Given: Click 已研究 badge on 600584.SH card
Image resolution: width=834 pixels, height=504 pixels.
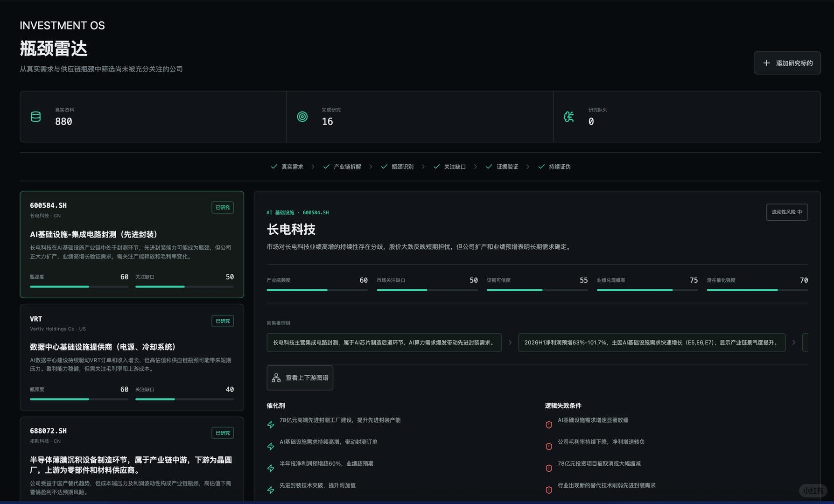Looking at the screenshot, I should [223, 208].
